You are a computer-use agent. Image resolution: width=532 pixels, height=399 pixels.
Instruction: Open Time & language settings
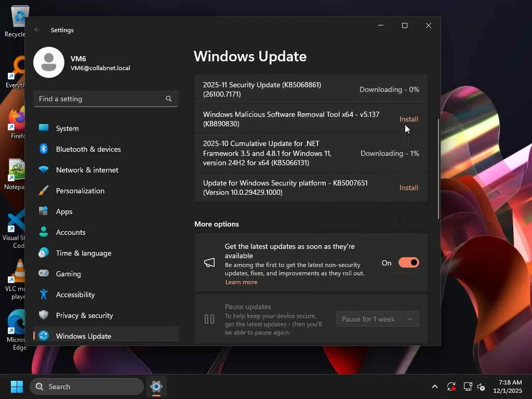pos(106,253)
